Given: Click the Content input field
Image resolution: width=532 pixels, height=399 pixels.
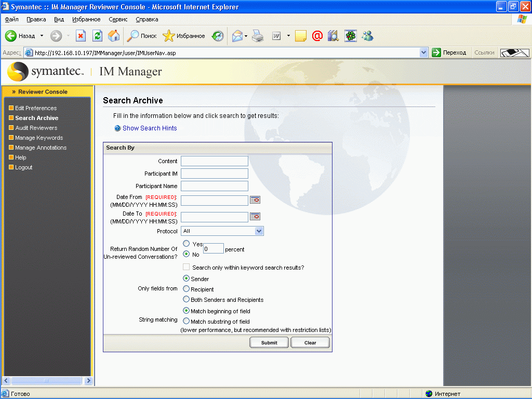Looking at the screenshot, I should [x=215, y=161].
